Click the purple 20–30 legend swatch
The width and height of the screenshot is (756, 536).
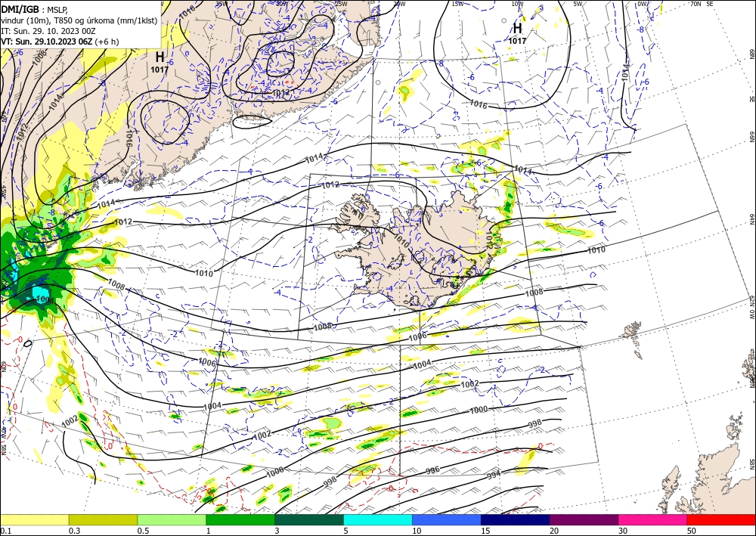(x=584, y=519)
